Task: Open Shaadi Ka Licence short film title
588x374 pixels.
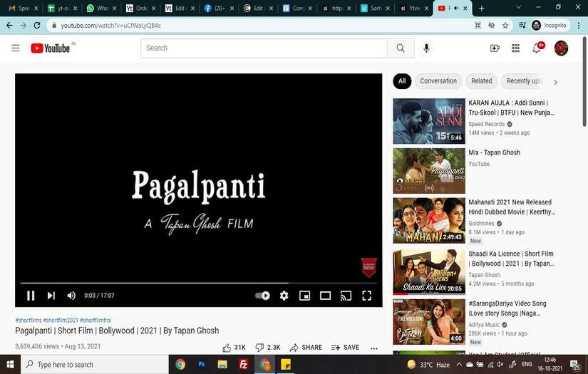Action: coord(511,259)
